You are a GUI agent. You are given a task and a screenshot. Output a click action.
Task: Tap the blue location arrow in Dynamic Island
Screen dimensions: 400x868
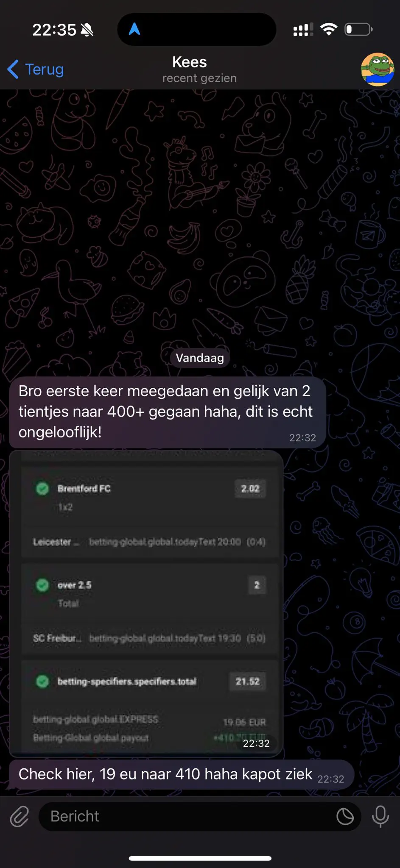pyautogui.click(x=134, y=29)
